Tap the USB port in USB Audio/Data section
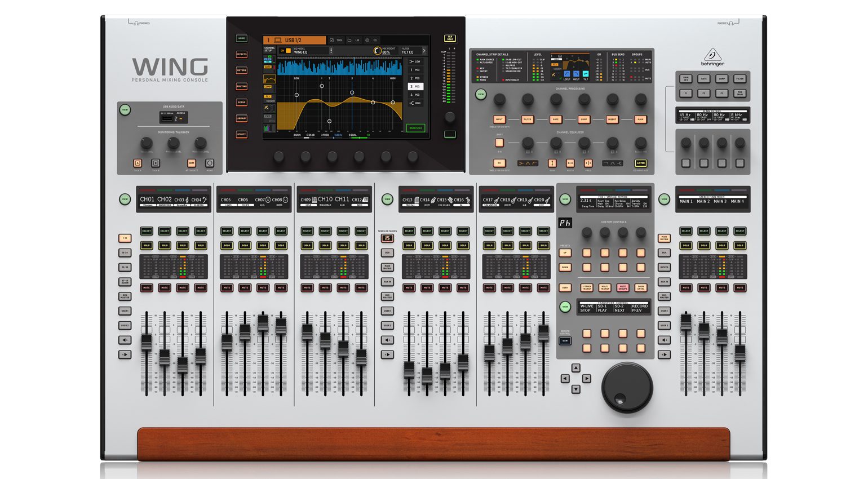Viewport: 868px width, 479px height. pos(167,118)
